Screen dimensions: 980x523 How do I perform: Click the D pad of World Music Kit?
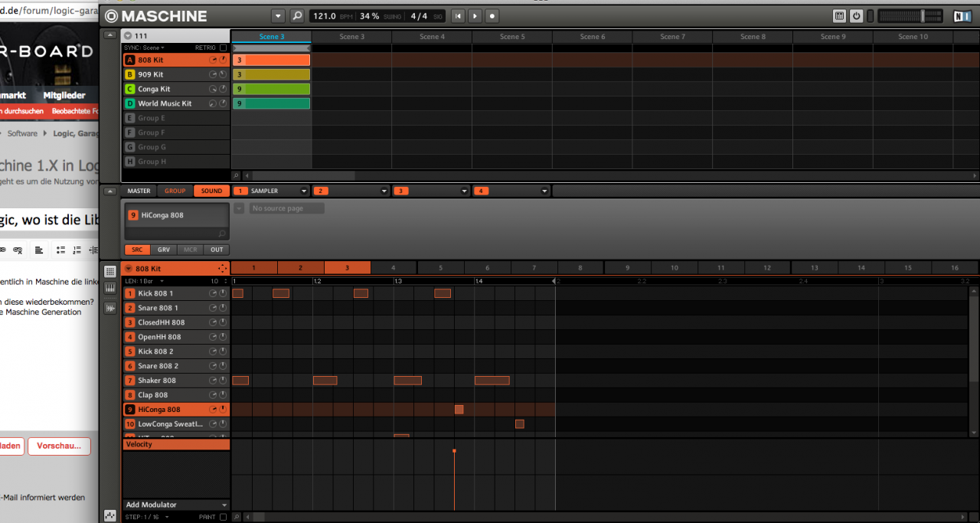tap(130, 103)
